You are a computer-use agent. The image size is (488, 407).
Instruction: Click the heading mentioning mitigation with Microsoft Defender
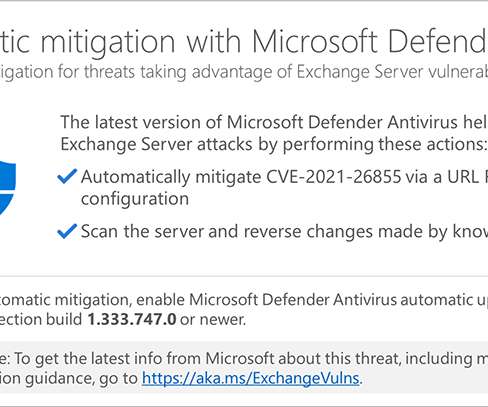[244, 41]
